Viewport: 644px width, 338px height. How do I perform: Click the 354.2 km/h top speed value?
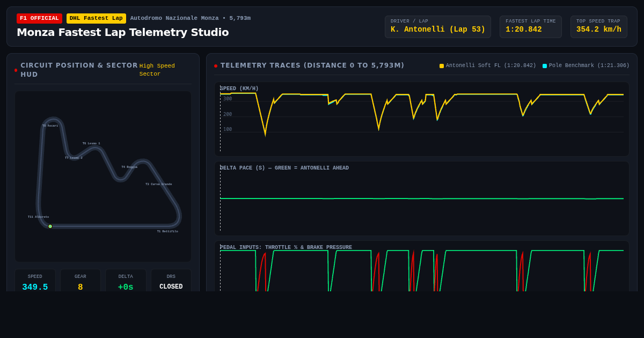click(x=599, y=30)
